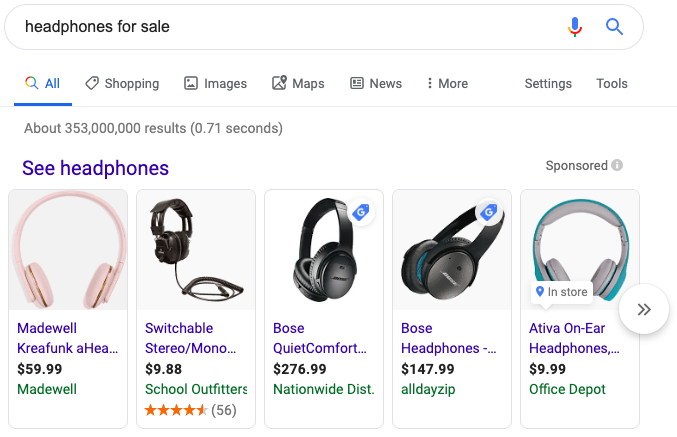Click the pink Madewell headphones thumbnail

[x=68, y=250]
